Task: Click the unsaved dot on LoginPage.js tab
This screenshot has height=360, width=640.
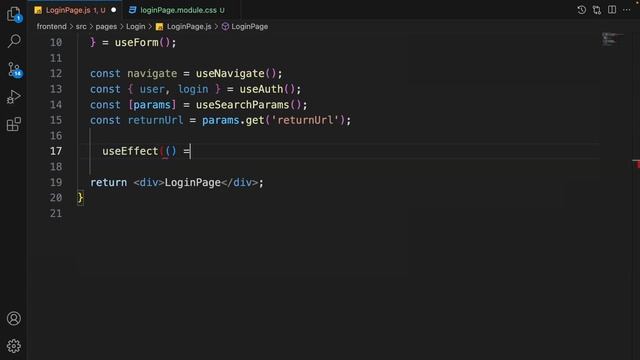Action: pos(114,10)
